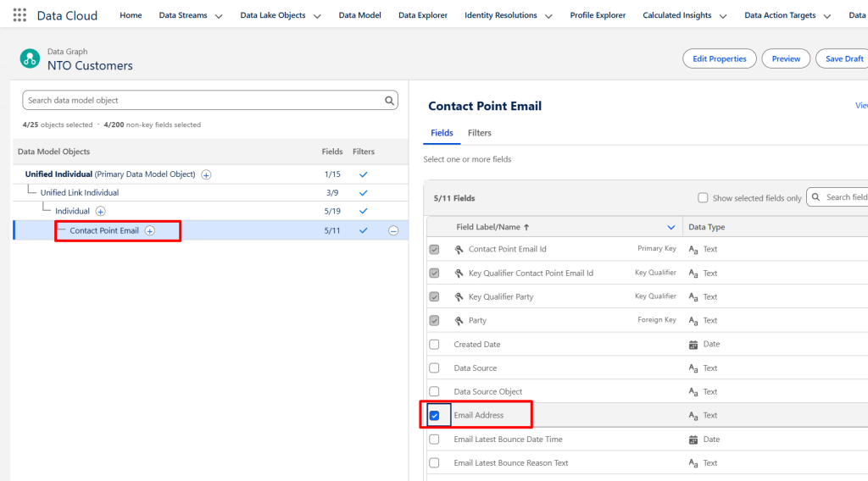Toggle Contact Point Email Id checkbox
The image size is (868, 481).
tap(435, 249)
